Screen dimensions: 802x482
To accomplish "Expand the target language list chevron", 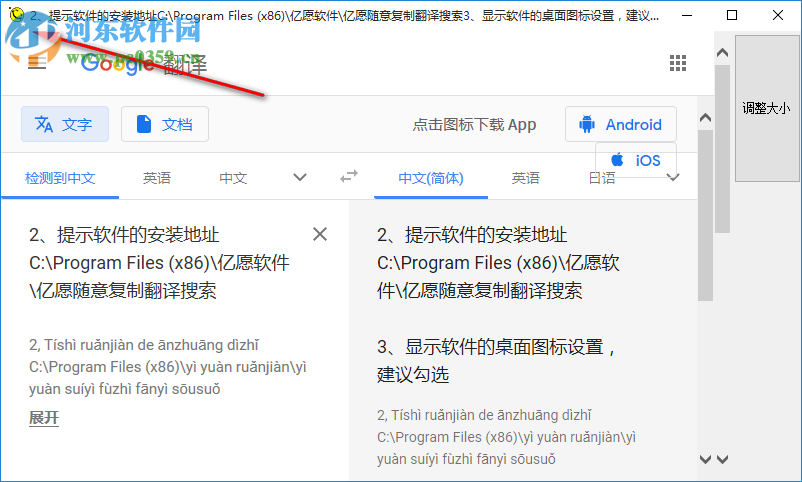I will point(673,178).
